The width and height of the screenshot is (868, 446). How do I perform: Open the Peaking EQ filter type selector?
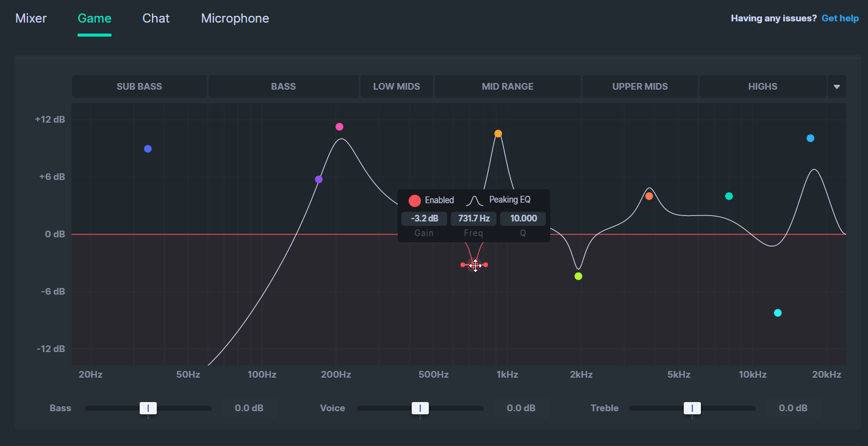[x=499, y=200]
